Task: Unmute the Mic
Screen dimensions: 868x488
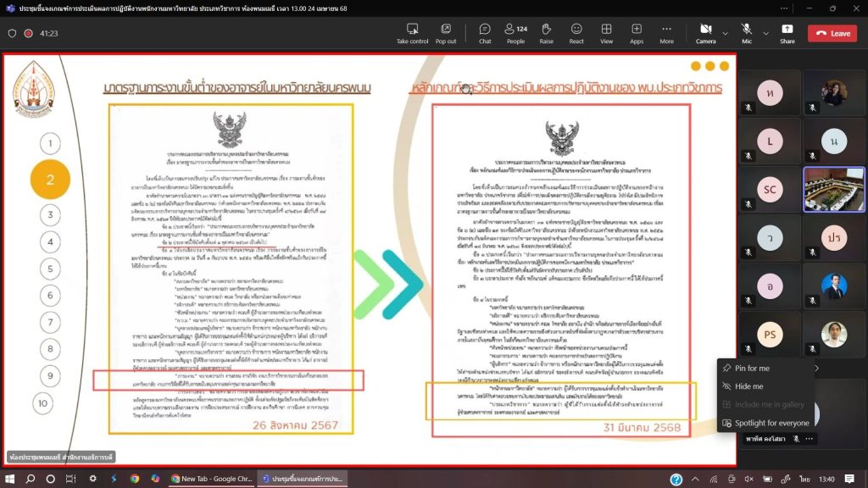Action: point(747,33)
